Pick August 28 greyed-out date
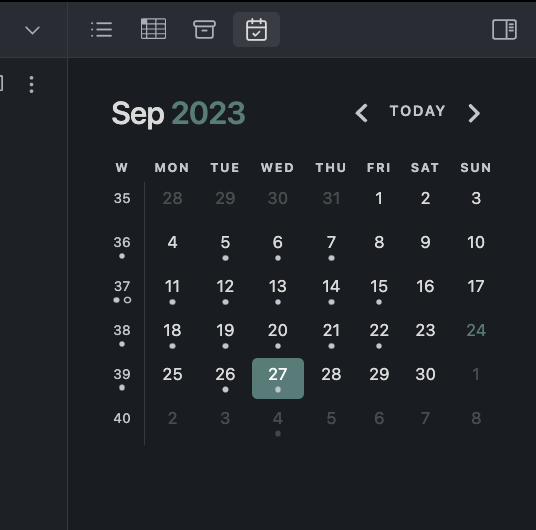Screen dimensions: 536x530 (x=172, y=198)
